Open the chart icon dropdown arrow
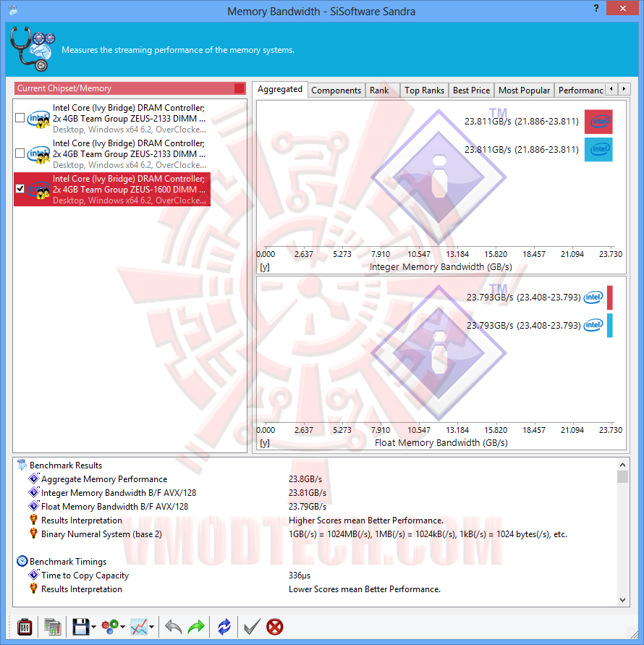This screenshot has height=645, width=644. 152,628
